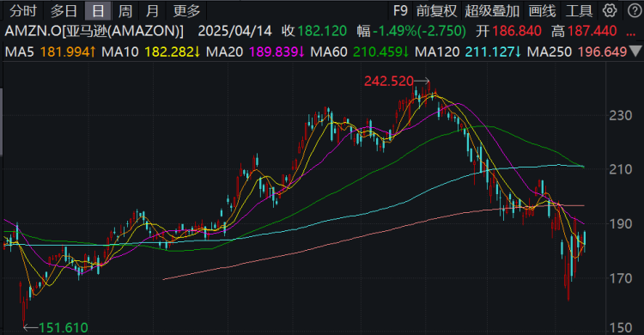The width and height of the screenshot is (644, 335).
Task: Click the AMZN.O 亚马逊 stock name
Action: (94, 31)
